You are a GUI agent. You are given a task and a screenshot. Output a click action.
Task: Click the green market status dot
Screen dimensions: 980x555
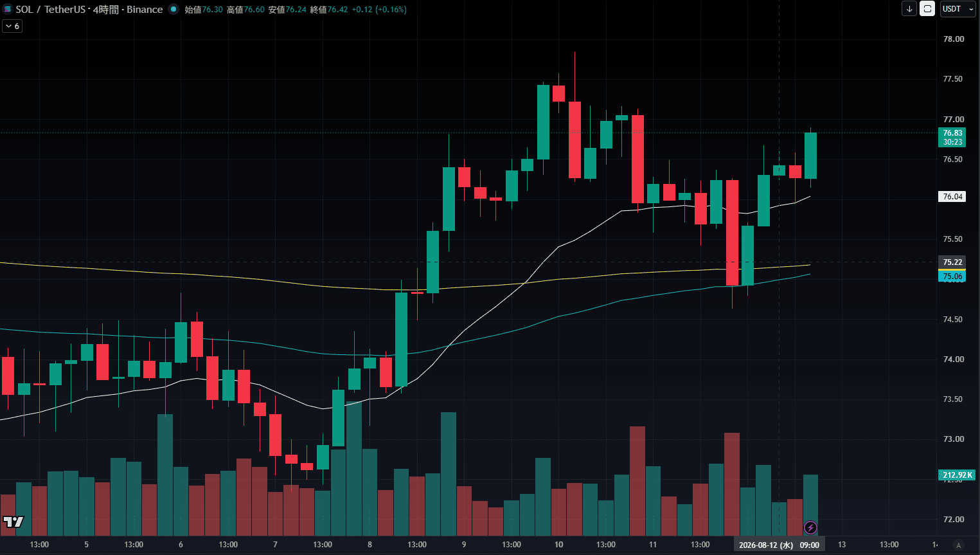point(174,9)
